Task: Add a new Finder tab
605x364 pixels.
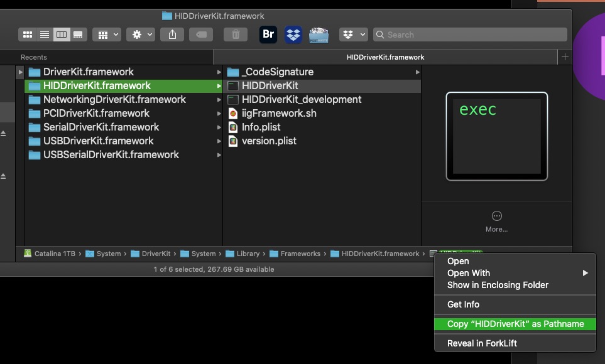Action: tap(565, 57)
